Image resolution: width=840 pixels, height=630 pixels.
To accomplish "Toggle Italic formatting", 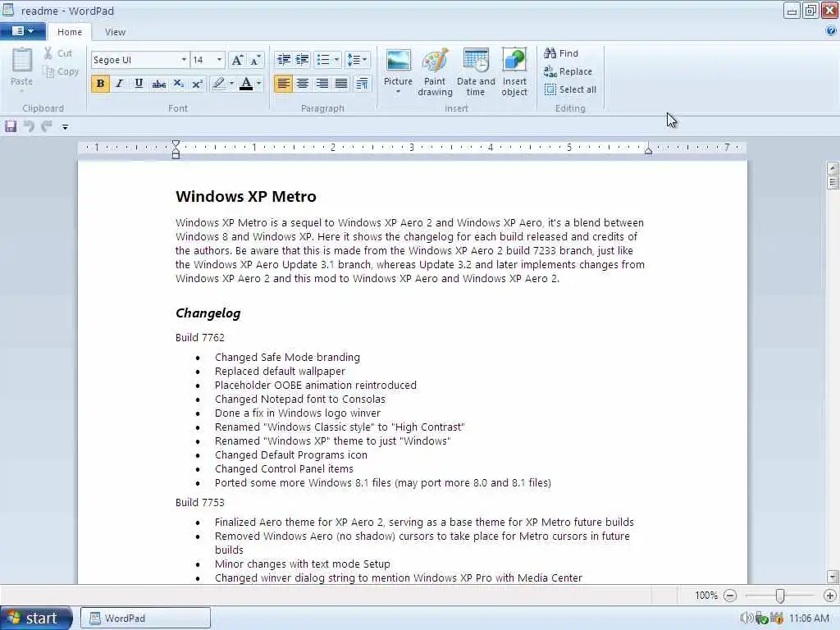I will click(x=120, y=84).
